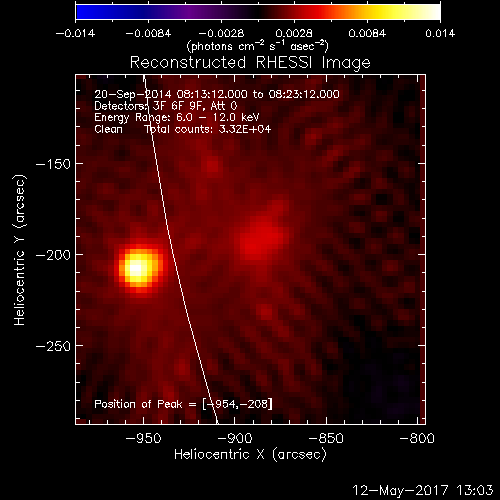
Task: Click the x-axis tick label '-850'
Action: [x=326, y=438]
